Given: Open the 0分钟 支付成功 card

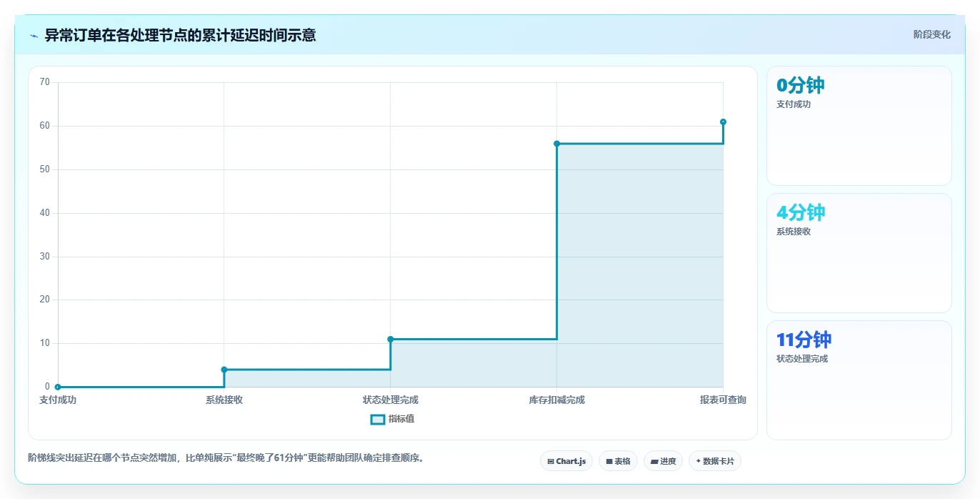Looking at the screenshot, I should tap(859, 126).
